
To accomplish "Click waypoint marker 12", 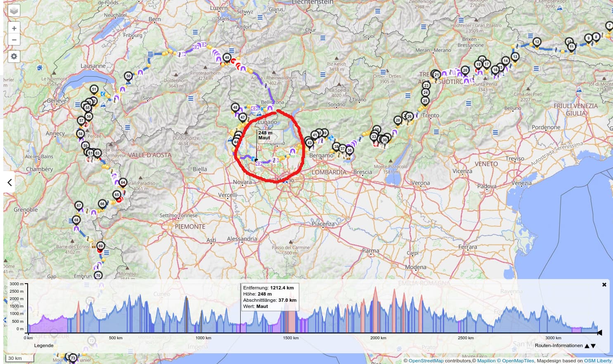I will [537, 42].
